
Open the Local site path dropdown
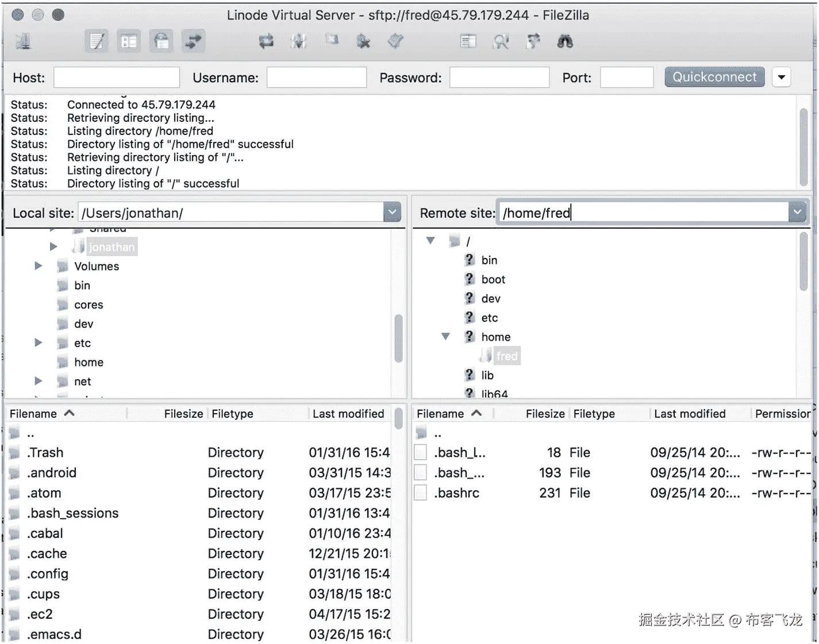point(392,212)
